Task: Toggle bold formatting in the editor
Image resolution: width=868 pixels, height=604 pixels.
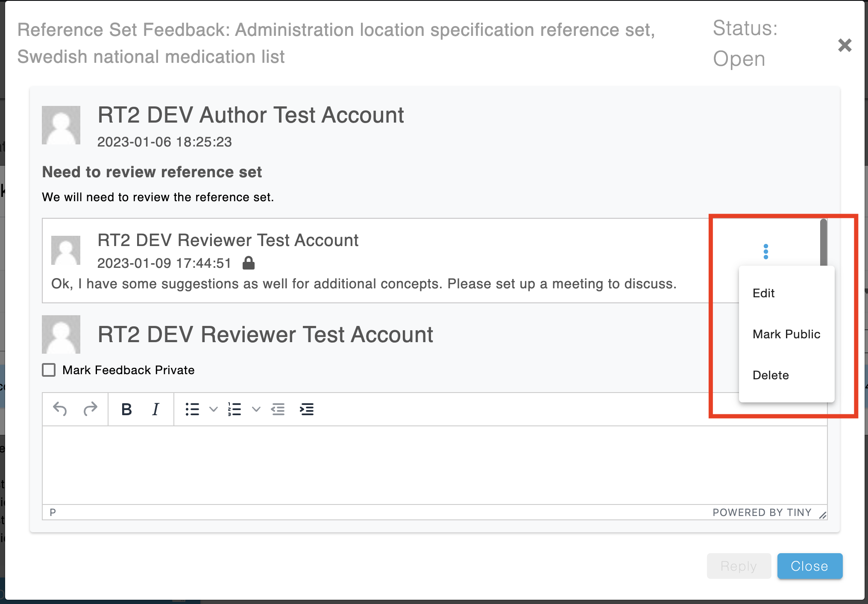Action: (x=126, y=409)
